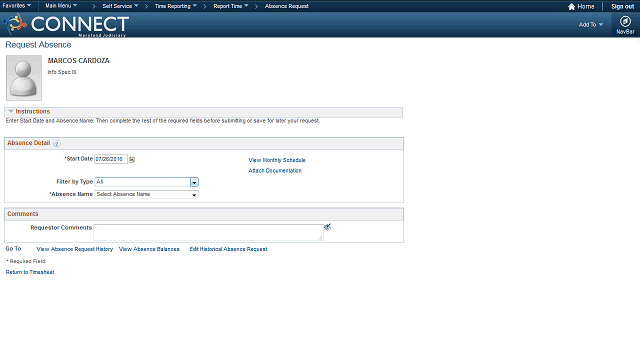Open the NavBar compass icon
Image resolution: width=640 pixels, height=360 pixels.
[x=625, y=21]
